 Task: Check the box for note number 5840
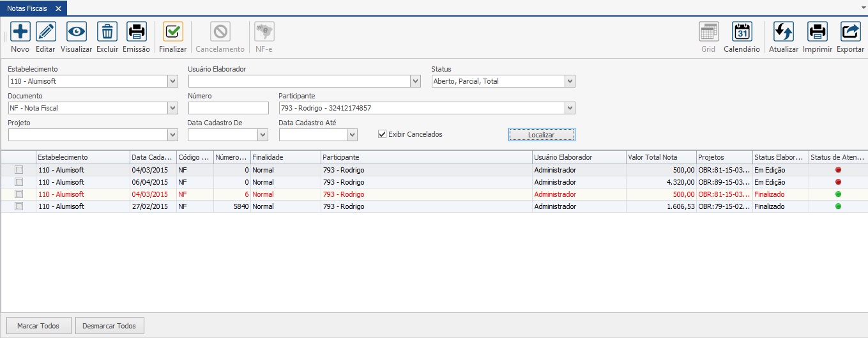point(19,206)
